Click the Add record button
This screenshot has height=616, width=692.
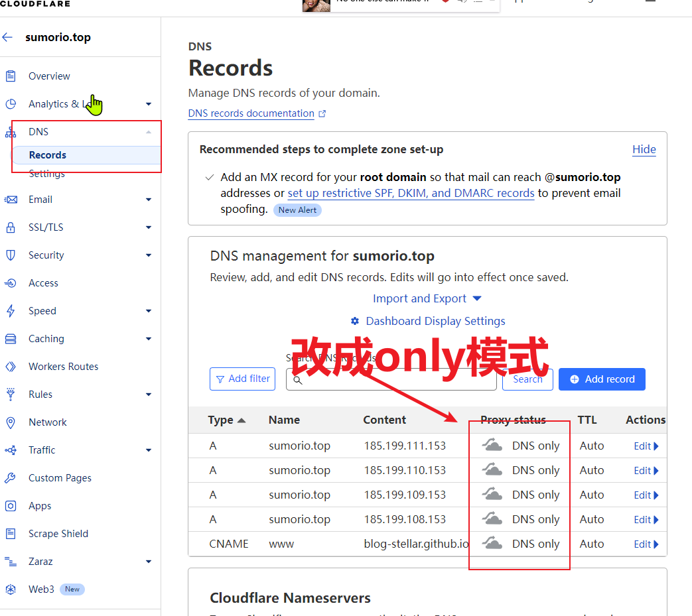602,379
